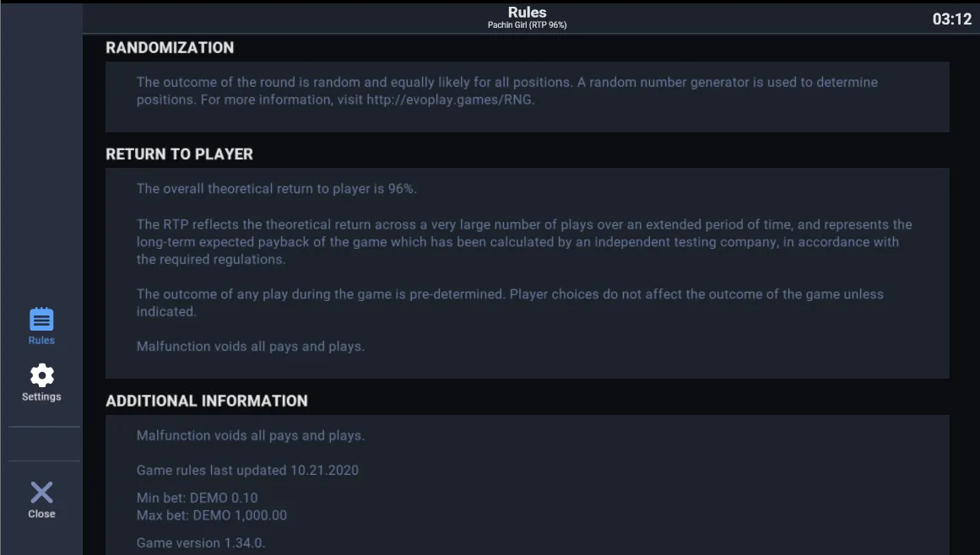Open the Rules section icon in sidebar
The image size is (980, 555).
coord(41,319)
